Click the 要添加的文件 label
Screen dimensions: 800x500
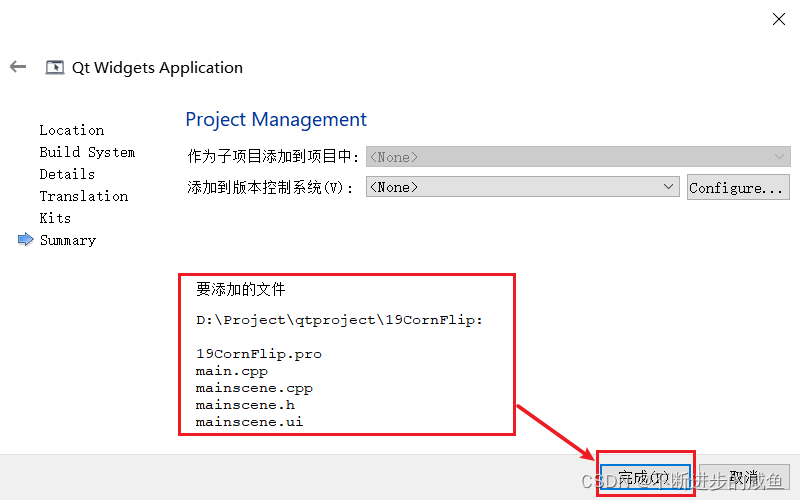(x=240, y=289)
